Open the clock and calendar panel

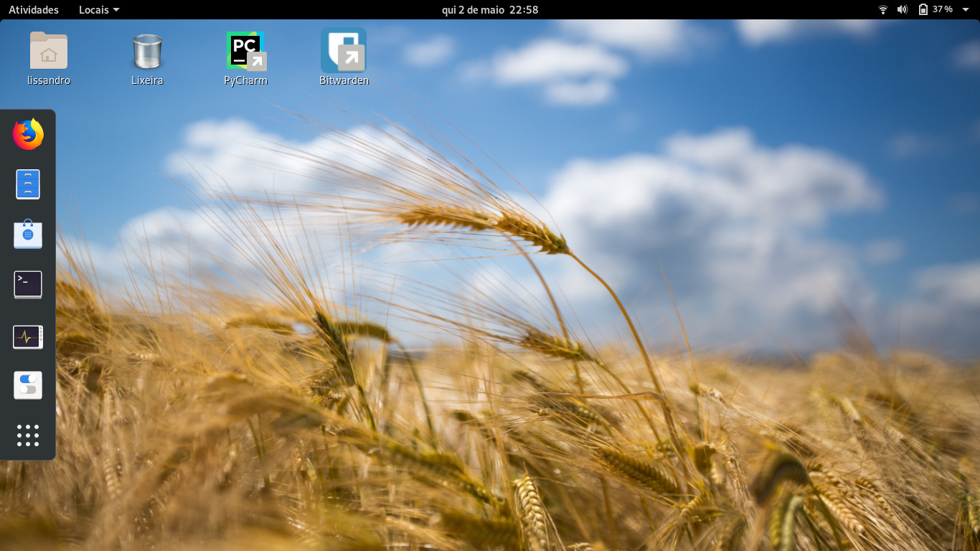point(490,9)
